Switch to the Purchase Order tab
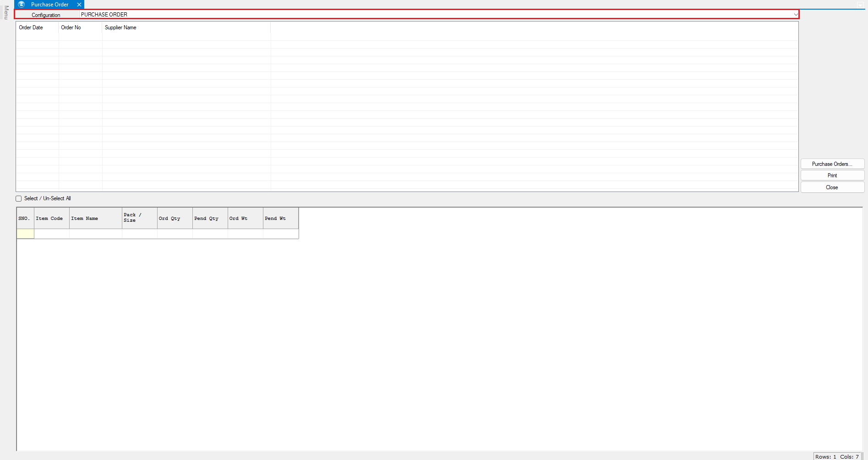The image size is (868, 460). [49, 5]
